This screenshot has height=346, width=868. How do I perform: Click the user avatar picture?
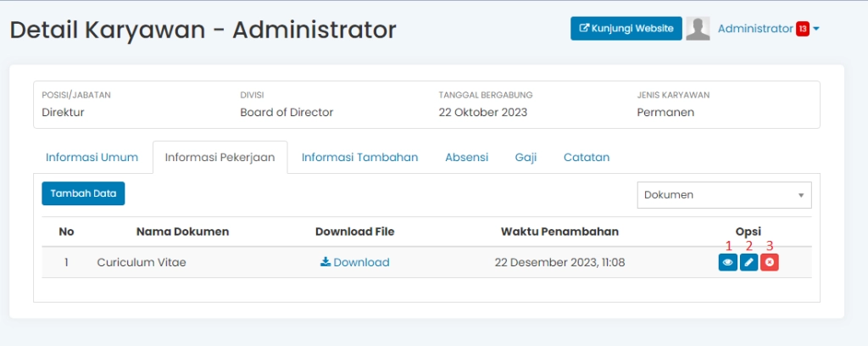point(698,29)
